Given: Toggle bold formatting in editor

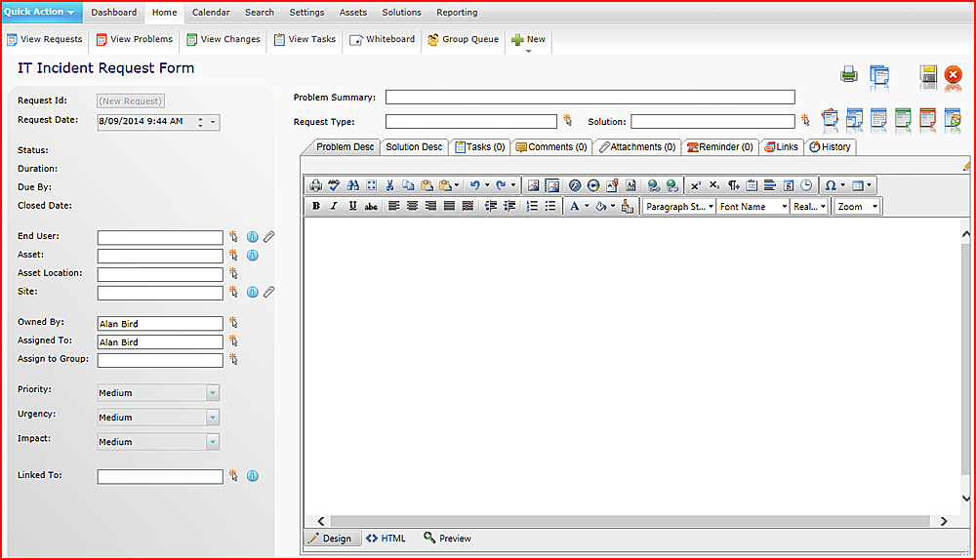Looking at the screenshot, I should coord(316,206).
